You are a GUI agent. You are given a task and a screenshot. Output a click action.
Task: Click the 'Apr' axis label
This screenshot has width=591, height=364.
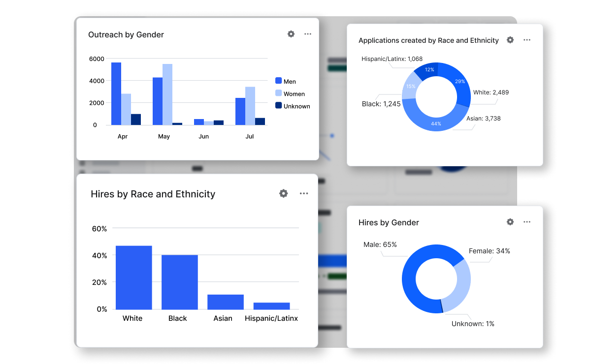click(123, 136)
